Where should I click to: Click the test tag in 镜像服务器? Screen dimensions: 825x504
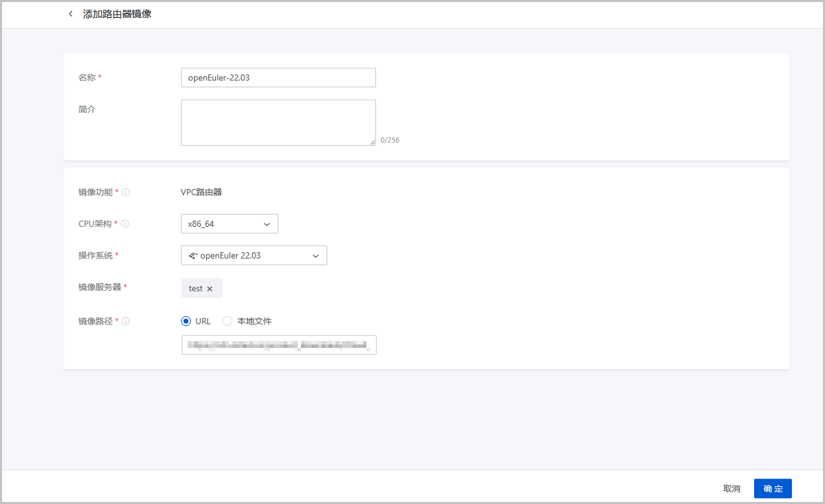pos(195,289)
